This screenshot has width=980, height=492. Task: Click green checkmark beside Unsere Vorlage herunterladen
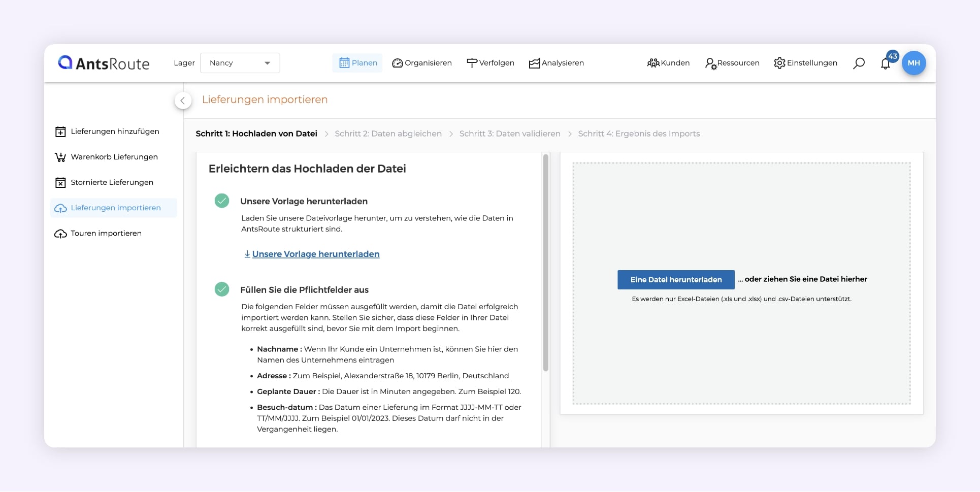click(222, 201)
